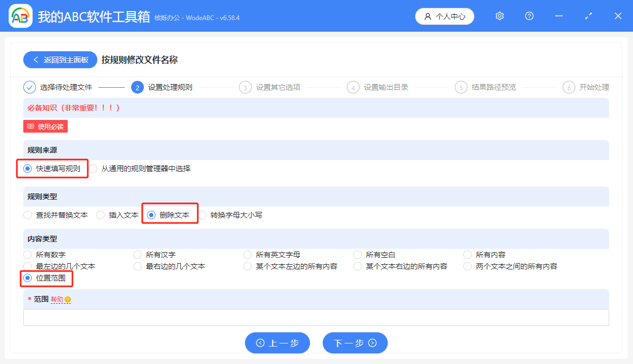
Task: Open the settings gear in the title bar
Action: pos(499,16)
